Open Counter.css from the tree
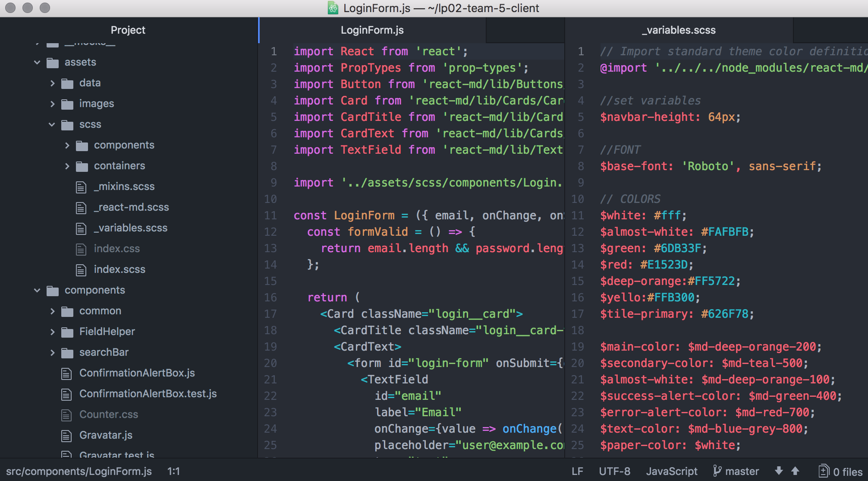Viewport: 868px width, 481px height. [109, 415]
